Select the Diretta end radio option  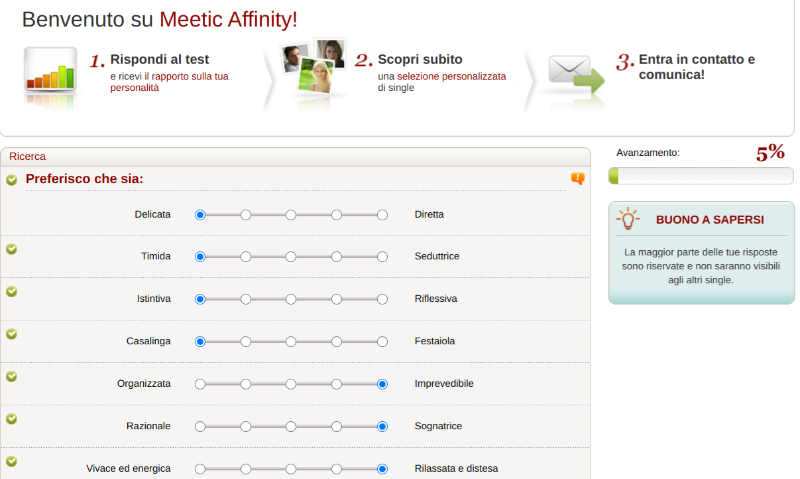382,214
